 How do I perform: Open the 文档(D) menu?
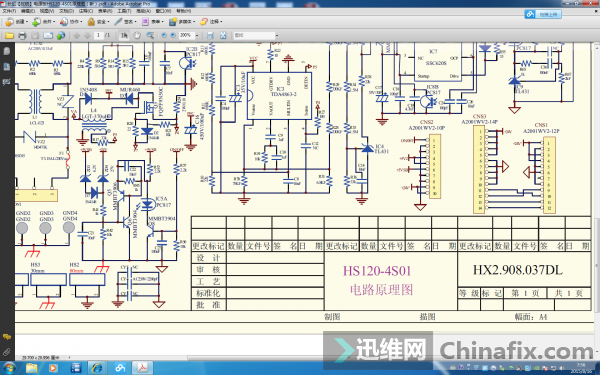pyautogui.click(x=66, y=11)
